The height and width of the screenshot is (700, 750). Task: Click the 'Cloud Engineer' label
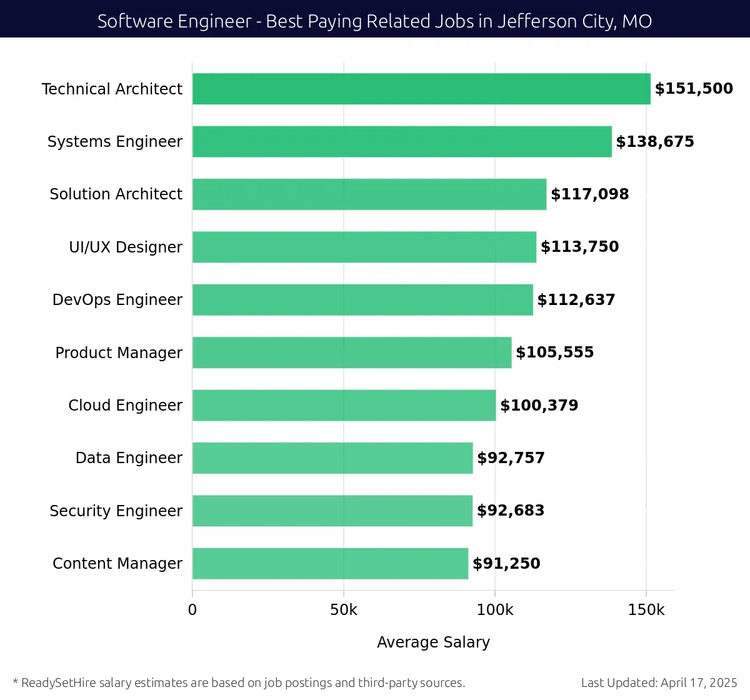pyautogui.click(x=126, y=405)
